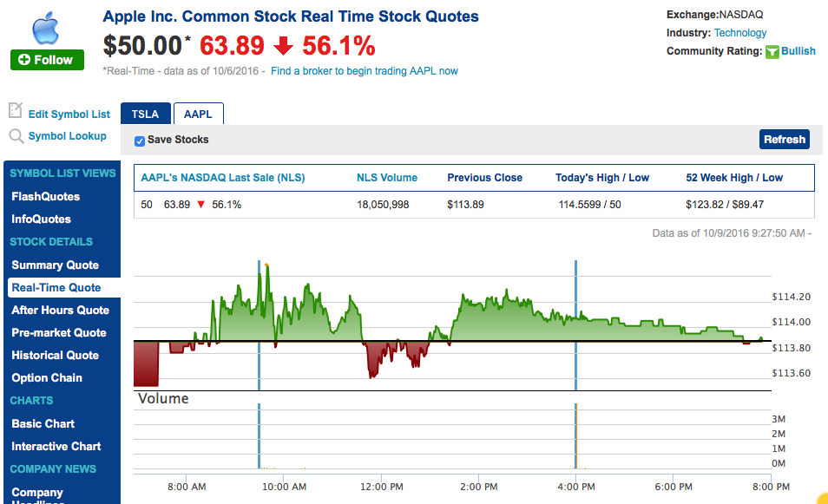Click the green Follow button
The height and width of the screenshot is (504, 828).
click(x=47, y=60)
